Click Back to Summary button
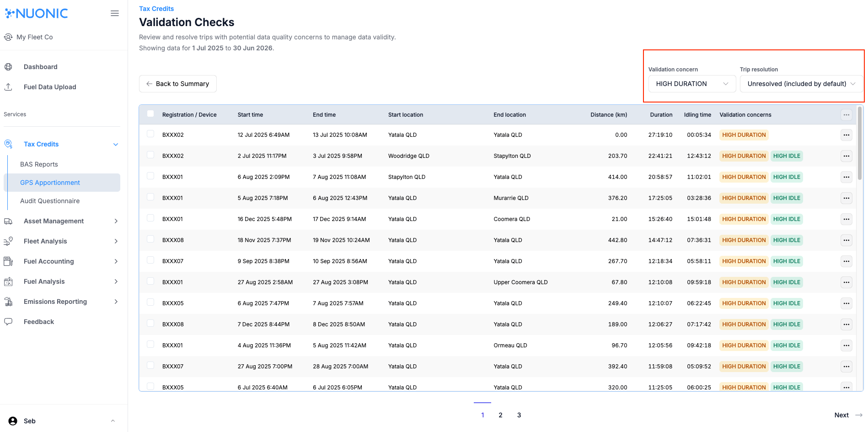This screenshot has width=868, height=432. click(x=178, y=84)
